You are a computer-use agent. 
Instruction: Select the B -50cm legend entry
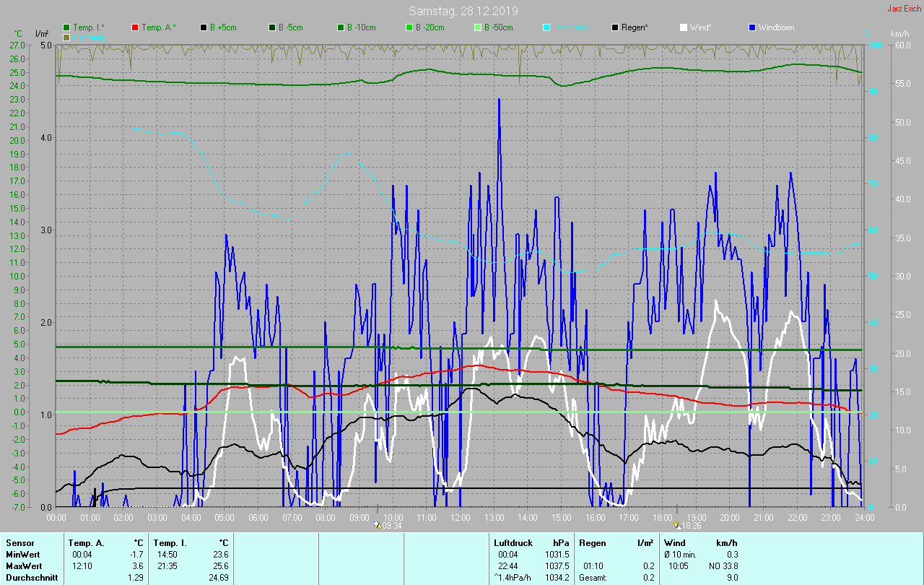pos(498,27)
